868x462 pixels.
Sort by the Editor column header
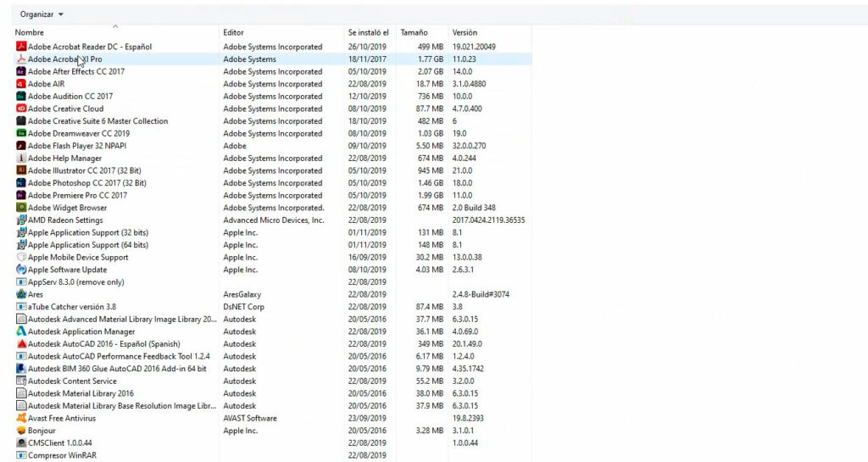[x=234, y=33]
